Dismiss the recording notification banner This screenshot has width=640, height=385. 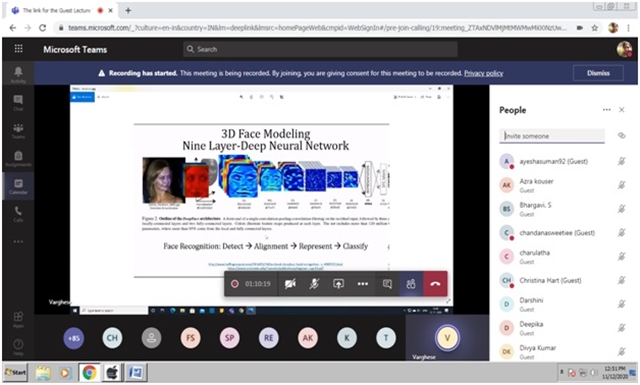point(598,73)
